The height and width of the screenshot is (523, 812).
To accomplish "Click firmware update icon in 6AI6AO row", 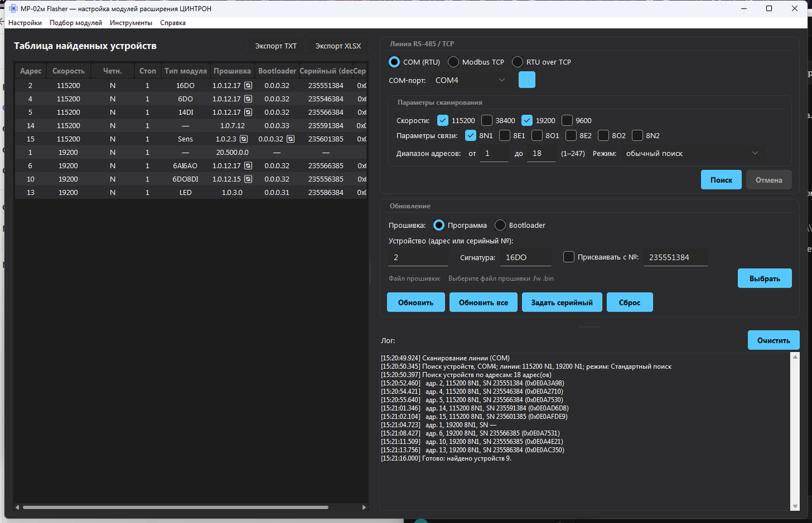I will pos(248,166).
